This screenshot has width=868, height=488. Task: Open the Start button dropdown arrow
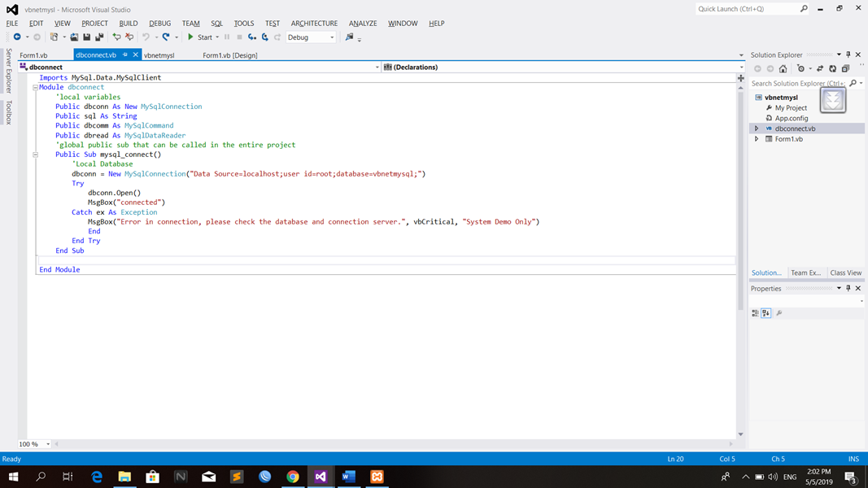click(x=217, y=37)
